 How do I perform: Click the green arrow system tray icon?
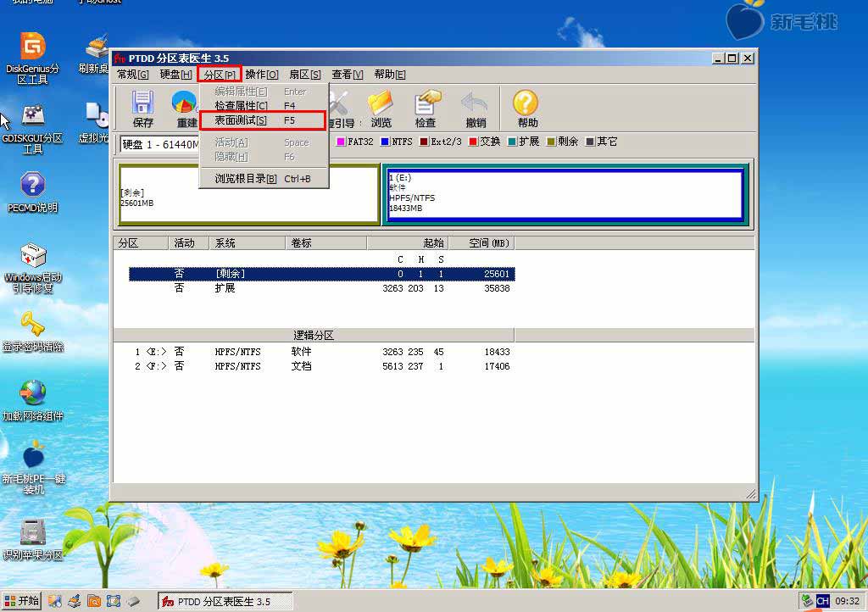coord(807,601)
